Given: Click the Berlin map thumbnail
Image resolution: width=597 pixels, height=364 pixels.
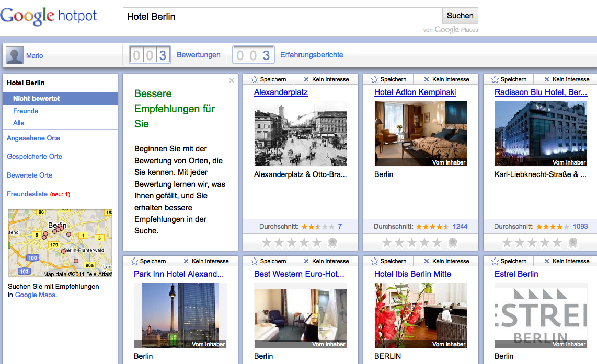Looking at the screenshot, I should (60, 243).
